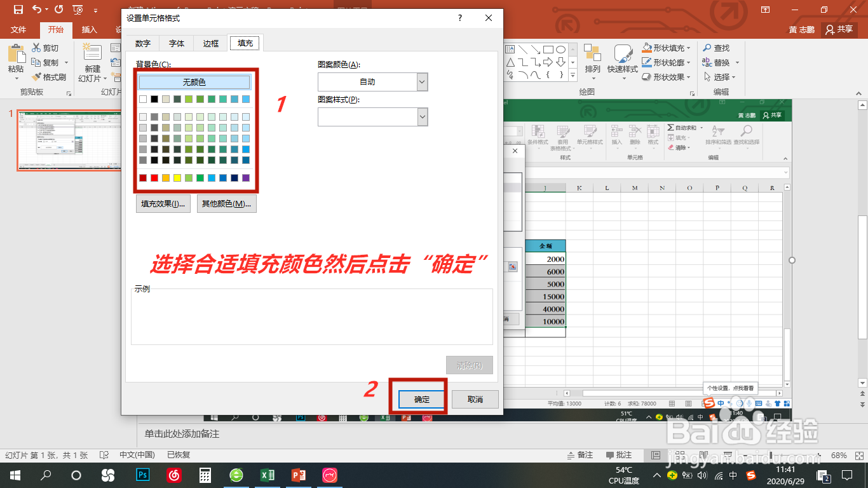This screenshot has height=488, width=868.
Task: Click the Shape Effects (形状效果) icon
Action: [x=647, y=77]
